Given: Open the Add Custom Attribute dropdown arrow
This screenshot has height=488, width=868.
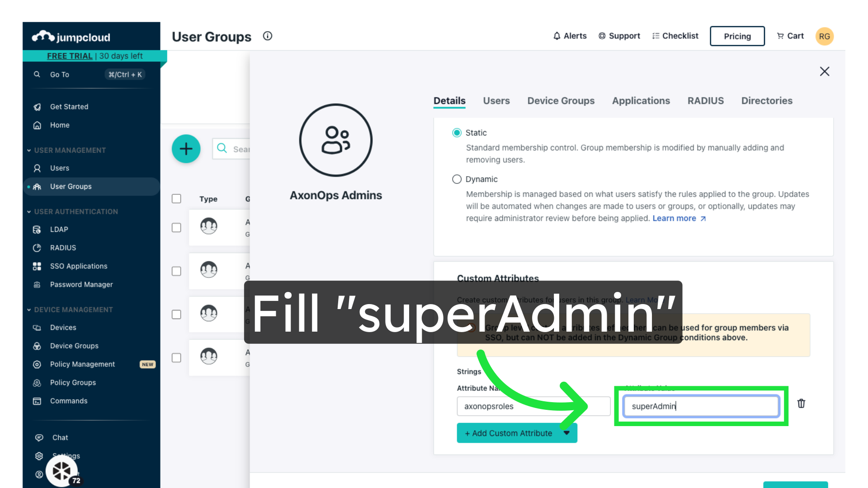Looking at the screenshot, I should tap(566, 433).
